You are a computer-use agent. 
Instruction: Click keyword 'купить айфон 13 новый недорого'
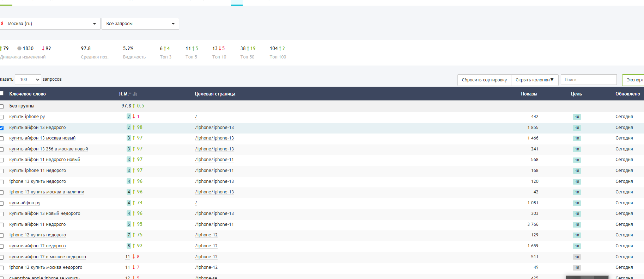(x=45, y=213)
